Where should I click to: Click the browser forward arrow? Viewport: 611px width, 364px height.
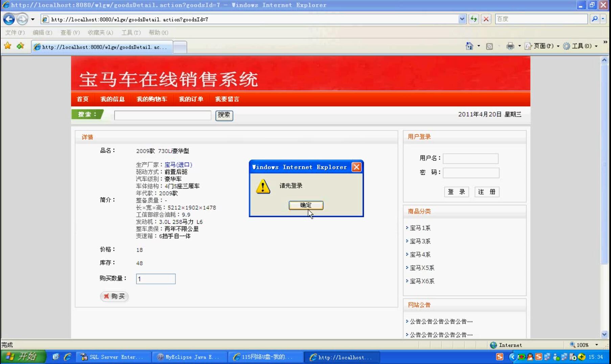[x=22, y=19]
